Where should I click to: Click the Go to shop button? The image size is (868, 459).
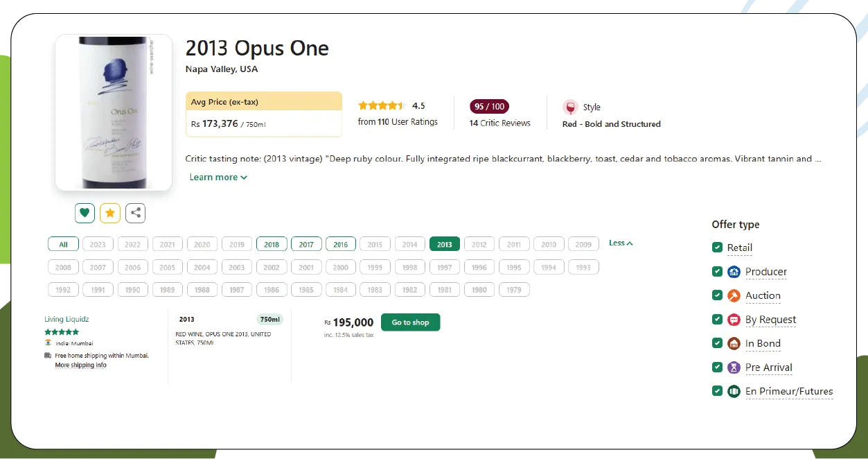point(410,322)
